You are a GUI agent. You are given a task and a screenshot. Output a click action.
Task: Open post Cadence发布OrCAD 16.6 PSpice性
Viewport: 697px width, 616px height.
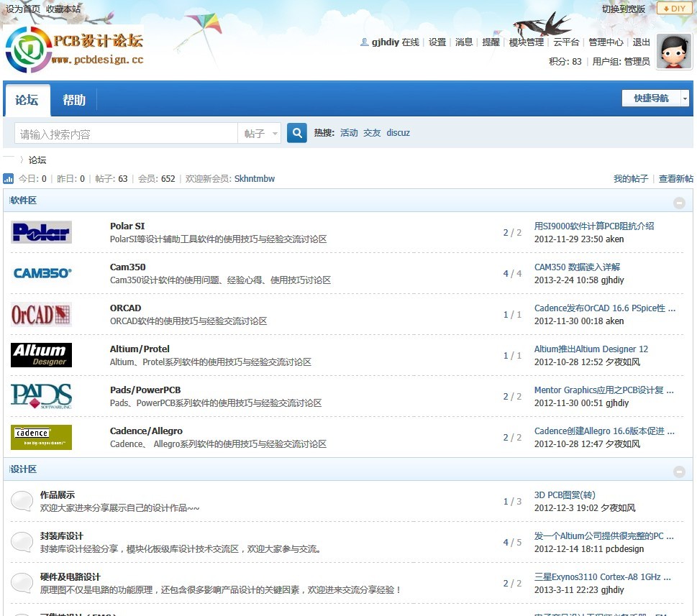604,308
